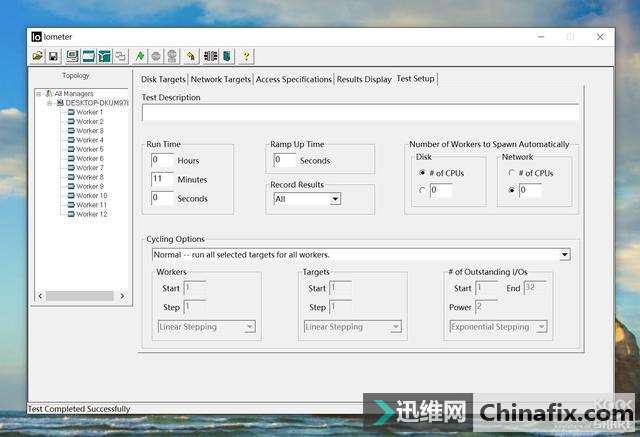The height and width of the screenshot is (437, 640).
Task: Save the test configuration with floppy icon
Action: 53,56
